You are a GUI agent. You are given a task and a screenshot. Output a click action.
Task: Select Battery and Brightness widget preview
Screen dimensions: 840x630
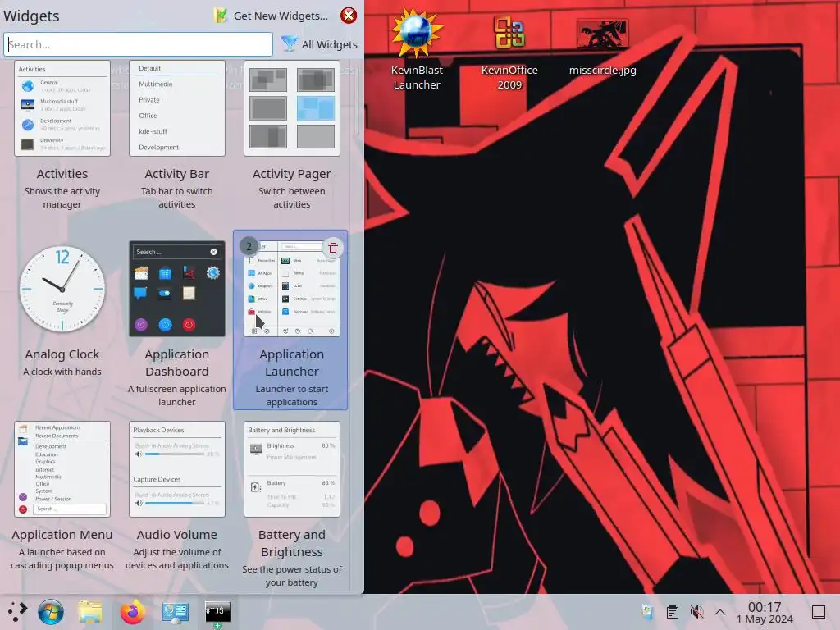click(292, 469)
